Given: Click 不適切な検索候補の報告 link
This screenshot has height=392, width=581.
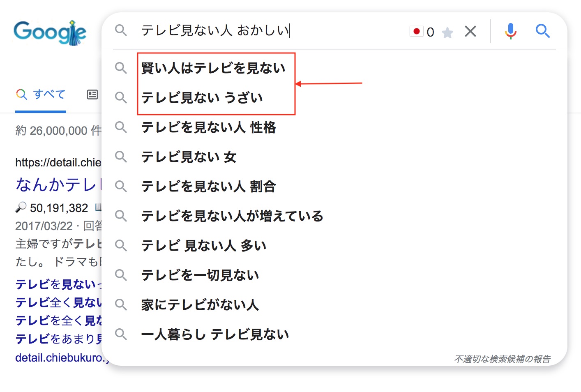Looking at the screenshot, I should [502, 359].
